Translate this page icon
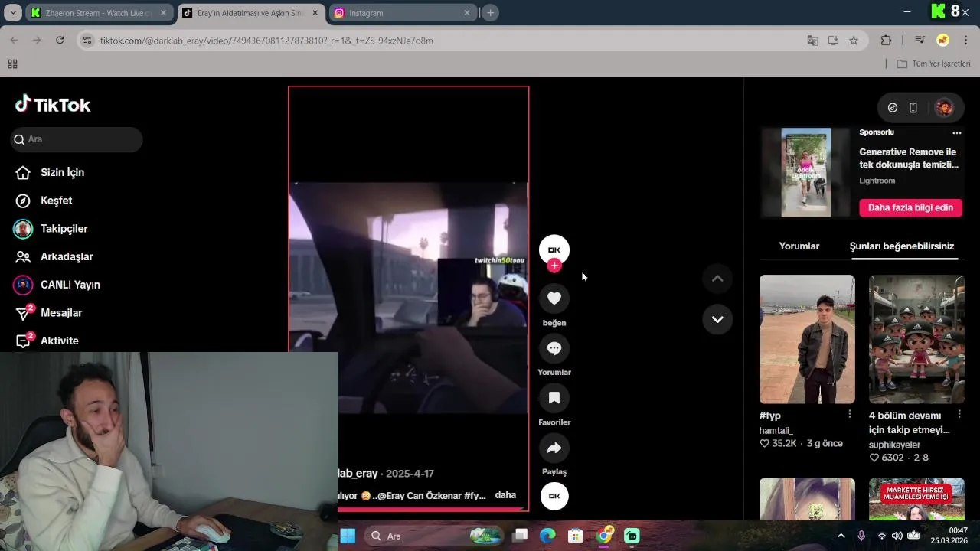This screenshot has height=551, width=980. [x=812, y=41]
